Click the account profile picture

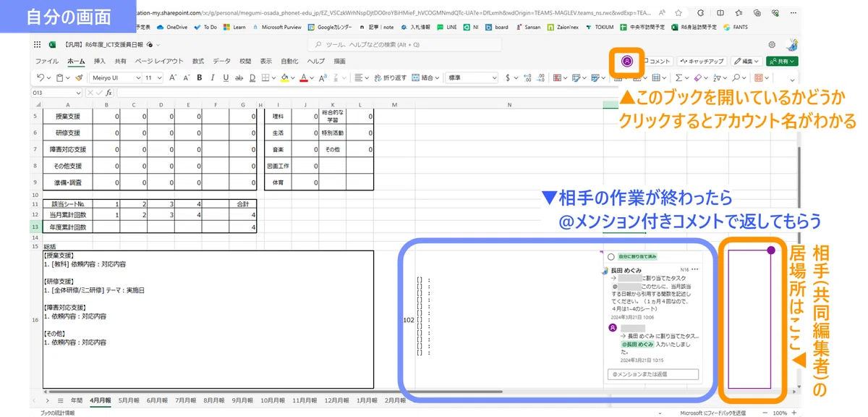click(x=791, y=45)
